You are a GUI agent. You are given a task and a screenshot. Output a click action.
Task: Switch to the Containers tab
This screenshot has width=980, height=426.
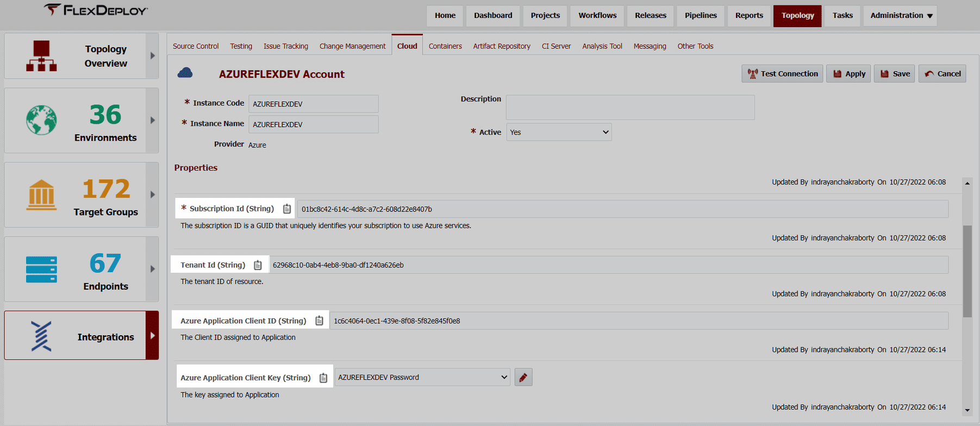click(x=445, y=46)
